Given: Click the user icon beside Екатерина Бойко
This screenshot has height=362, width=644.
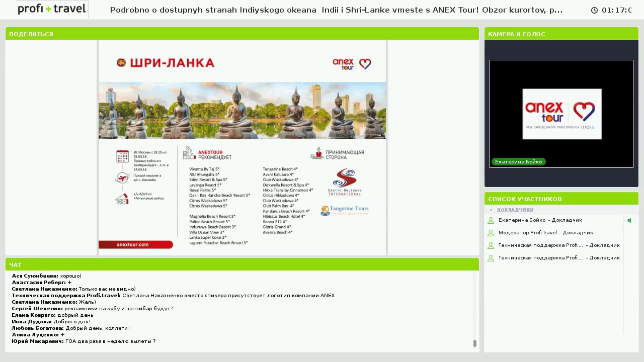Looking at the screenshot, I should (x=491, y=220).
